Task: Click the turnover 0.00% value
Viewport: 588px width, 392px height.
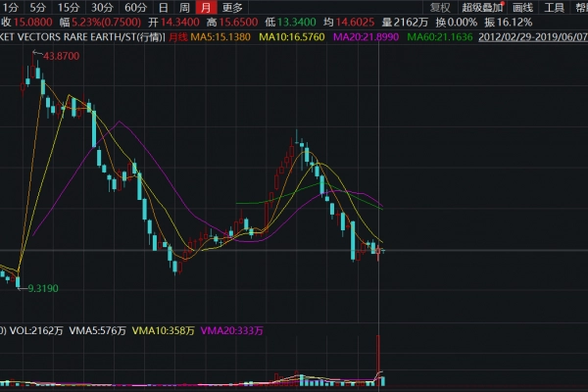Action: (462, 23)
